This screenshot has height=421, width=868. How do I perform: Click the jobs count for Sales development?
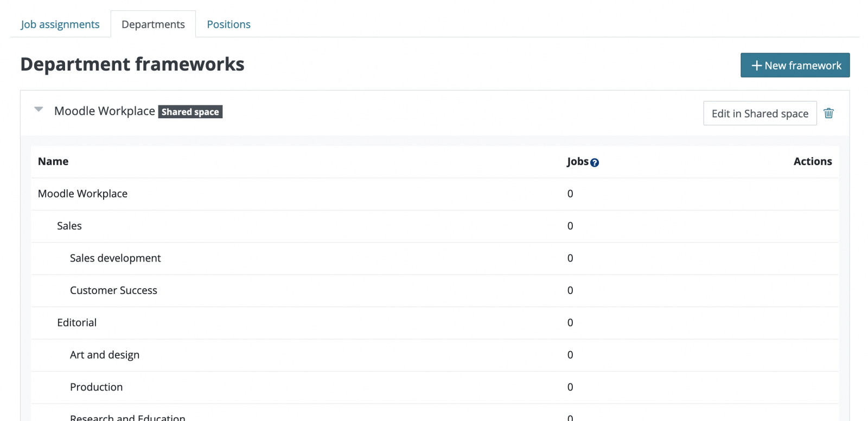570,258
